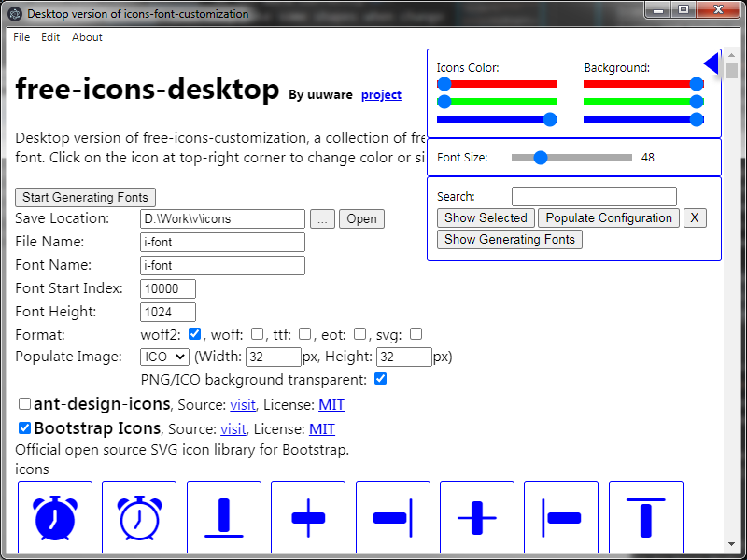Collapse settings panel with blue triangle
The image size is (747, 560).
point(712,63)
